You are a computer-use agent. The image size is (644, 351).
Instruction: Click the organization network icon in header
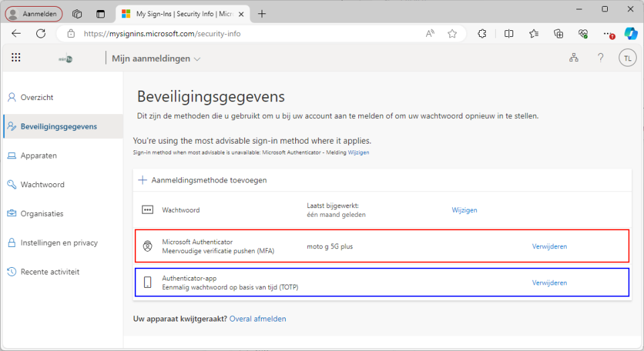[x=574, y=58]
